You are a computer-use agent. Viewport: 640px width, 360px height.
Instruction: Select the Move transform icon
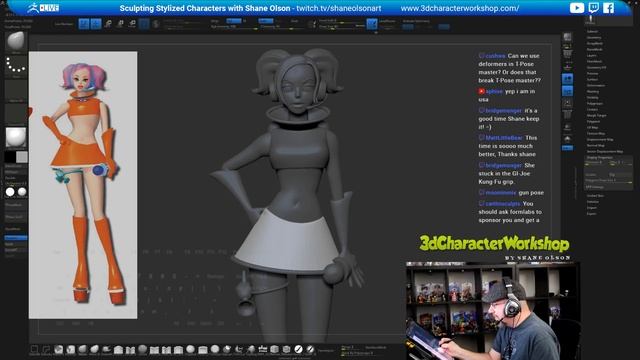[x=108, y=24]
